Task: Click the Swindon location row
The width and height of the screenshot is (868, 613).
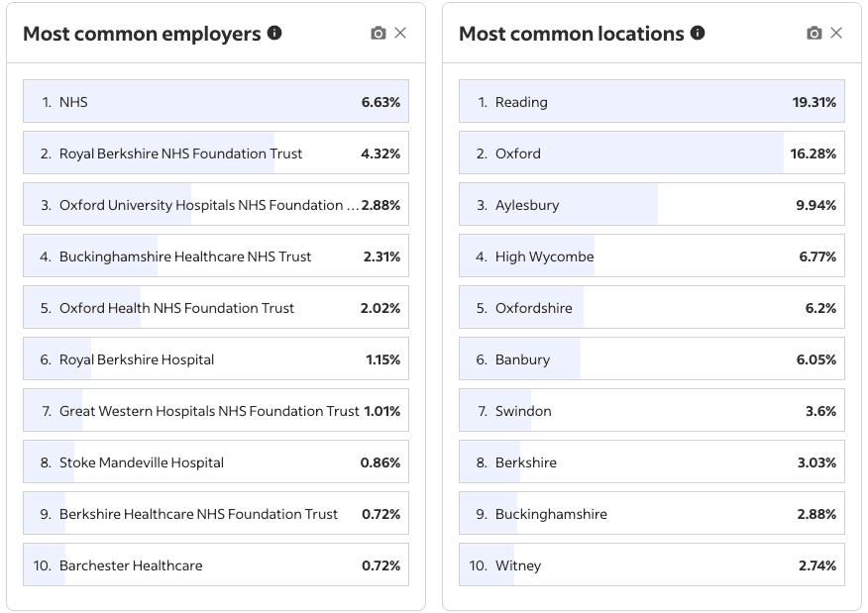Action: point(651,411)
